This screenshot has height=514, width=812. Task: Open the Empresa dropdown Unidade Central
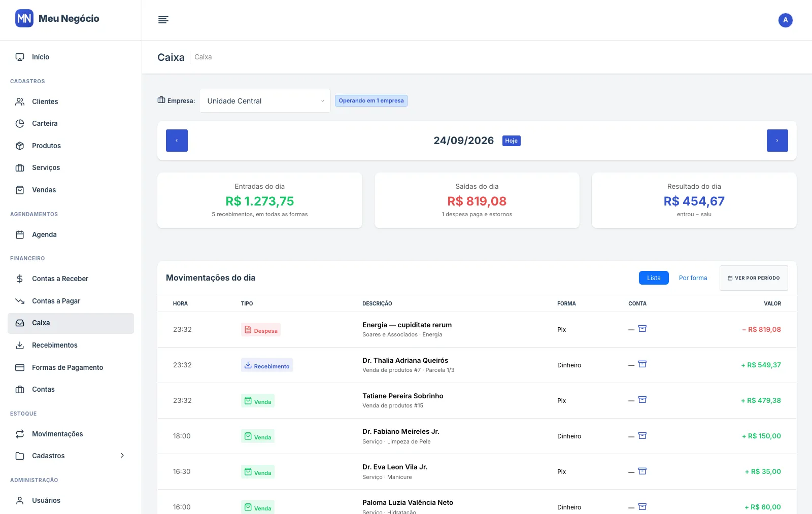click(265, 101)
